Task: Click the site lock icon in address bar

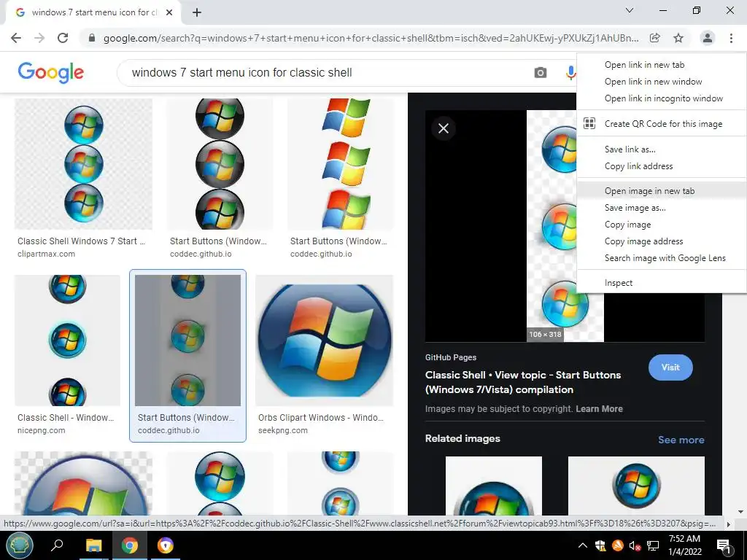Action: [x=92, y=38]
